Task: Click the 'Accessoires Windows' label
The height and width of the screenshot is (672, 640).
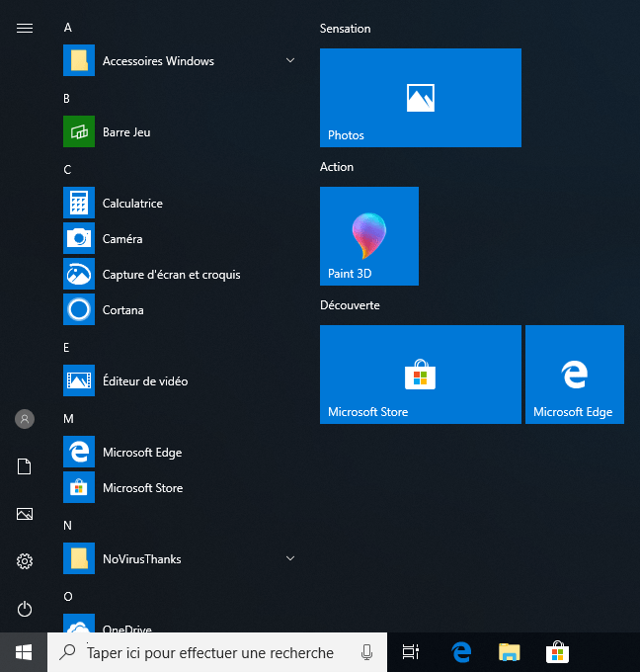Action: point(158,61)
